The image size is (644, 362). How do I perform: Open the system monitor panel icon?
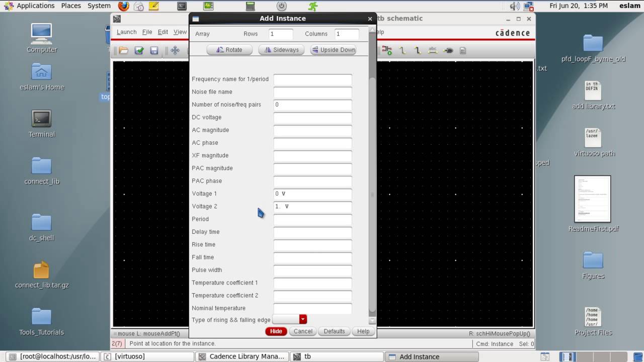[208, 6]
